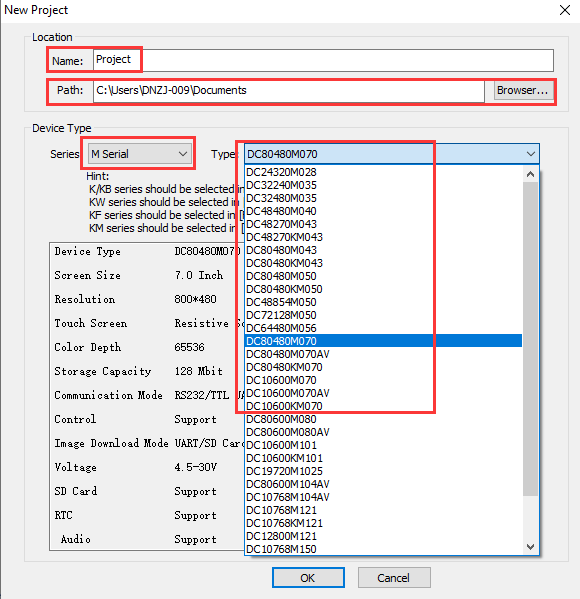The width and height of the screenshot is (580, 599).
Task: Dismiss the dialog with Cancel
Action: coord(394,578)
